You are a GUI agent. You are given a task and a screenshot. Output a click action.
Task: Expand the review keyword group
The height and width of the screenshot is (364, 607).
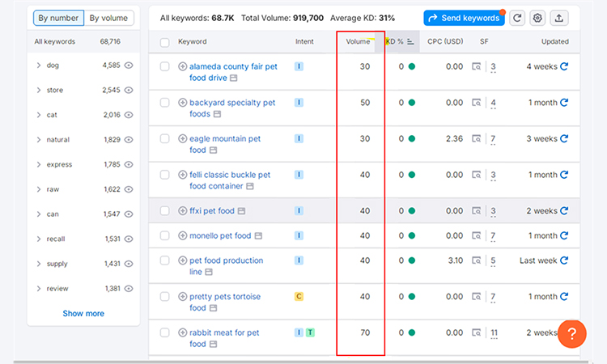pos(39,289)
